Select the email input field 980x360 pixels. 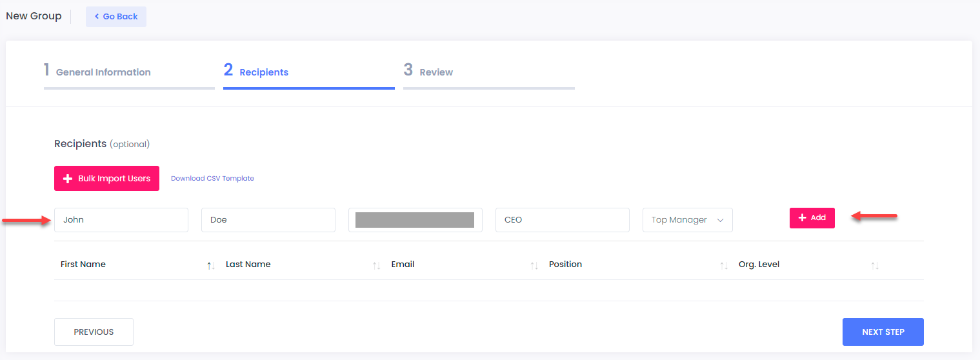415,220
